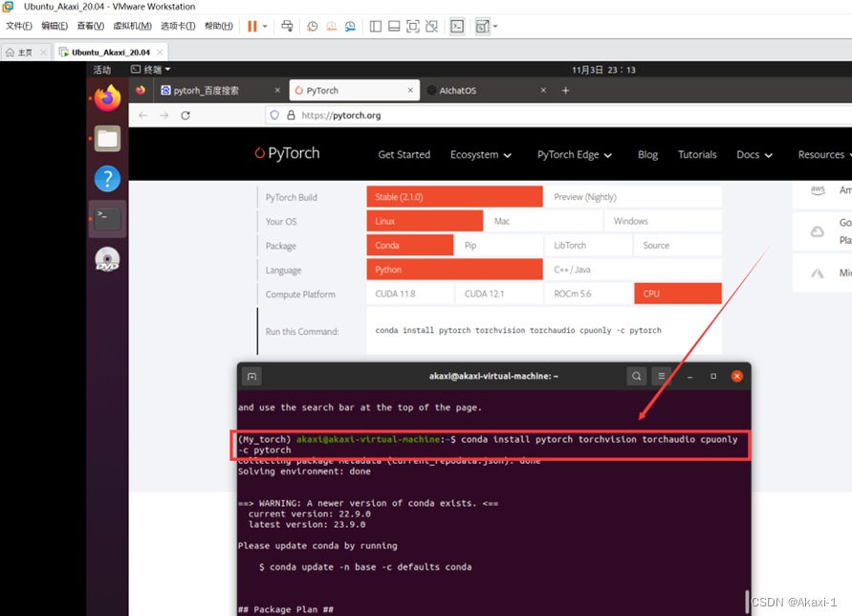Launch Firefox from the Ubuntu dock
The width and height of the screenshot is (852, 616).
108,99
